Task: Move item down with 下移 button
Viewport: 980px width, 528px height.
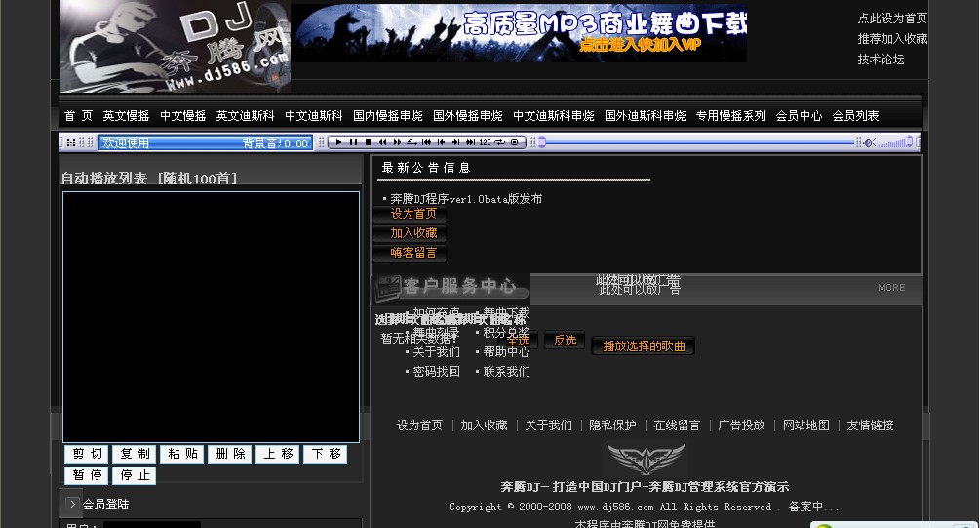Action: click(326, 454)
